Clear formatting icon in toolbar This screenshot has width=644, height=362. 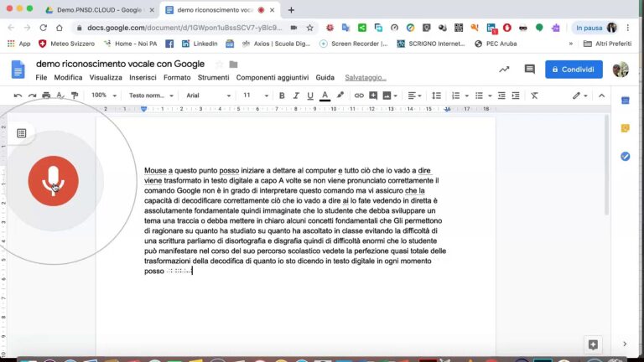coord(534,96)
